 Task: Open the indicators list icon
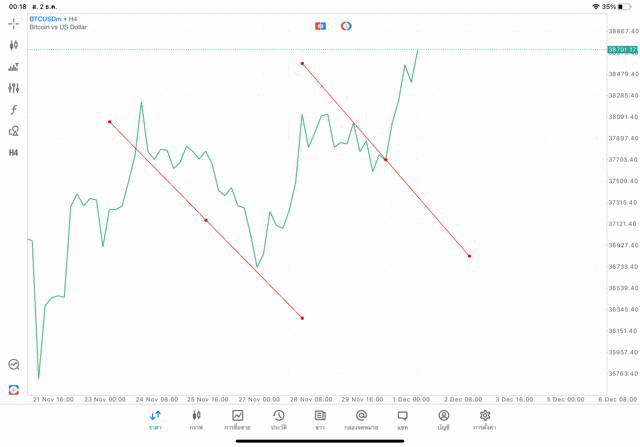click(x=14, y=67)
